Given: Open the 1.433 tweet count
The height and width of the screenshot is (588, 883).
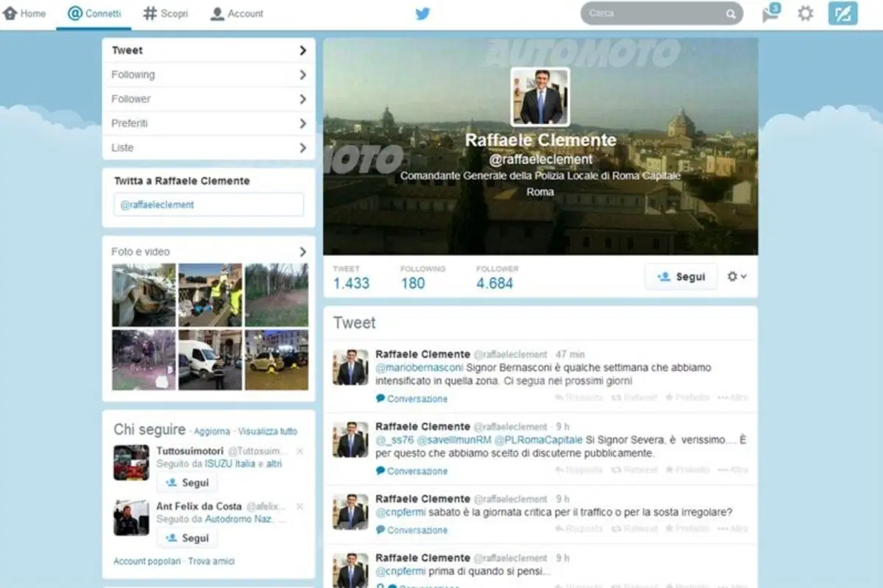Looking at the screenshot, I should [351, 278].
